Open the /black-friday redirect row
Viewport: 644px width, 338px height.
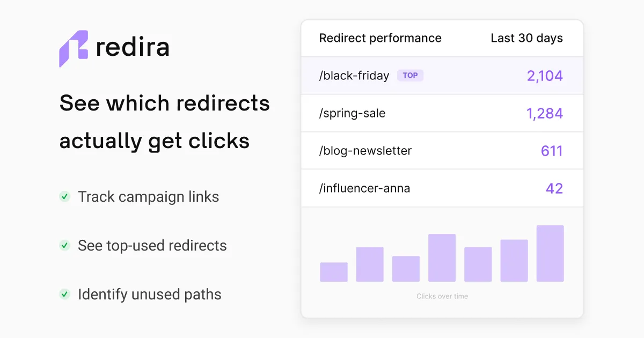pyautogui.click(x=442, y=76)
